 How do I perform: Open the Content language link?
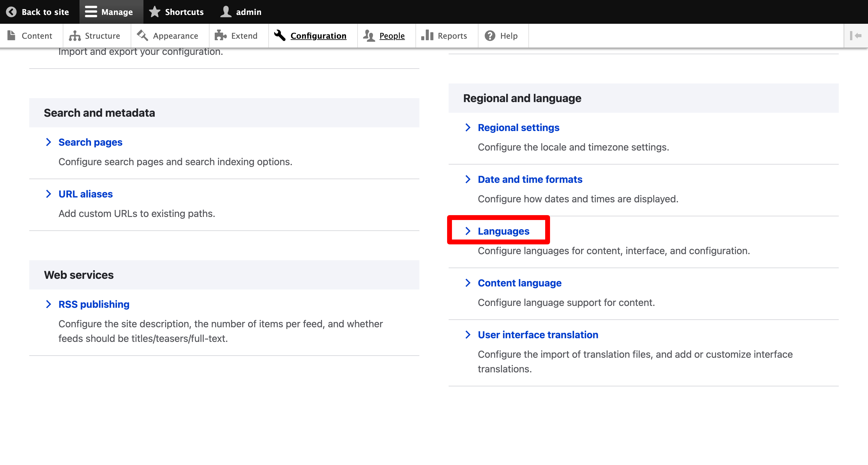[519, 283]
